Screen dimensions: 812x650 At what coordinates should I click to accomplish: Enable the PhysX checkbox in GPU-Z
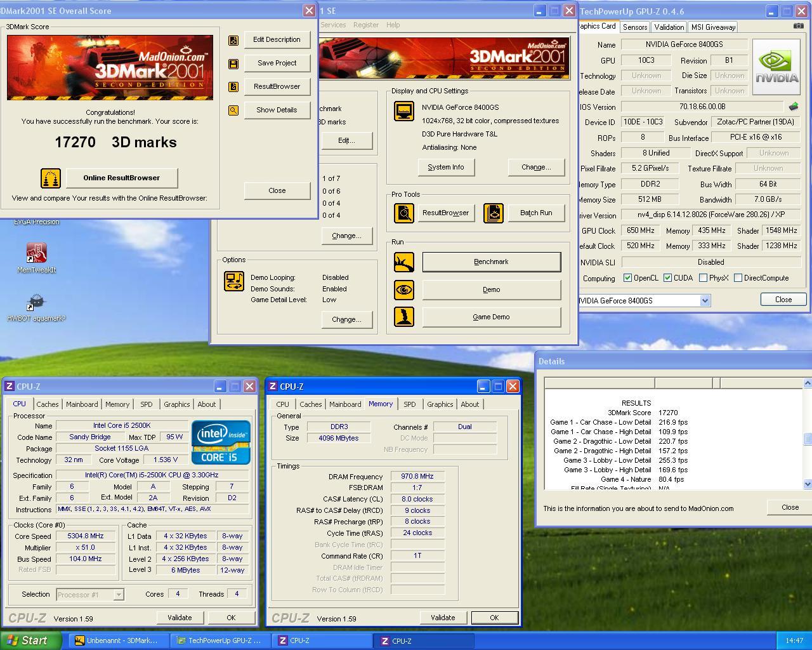tap(703, 278)
